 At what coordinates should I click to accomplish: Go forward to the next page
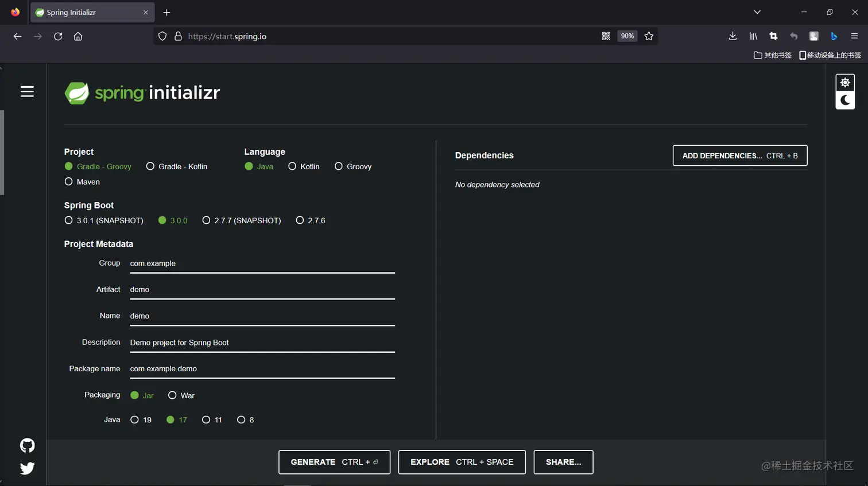click(x=38, y=36)
